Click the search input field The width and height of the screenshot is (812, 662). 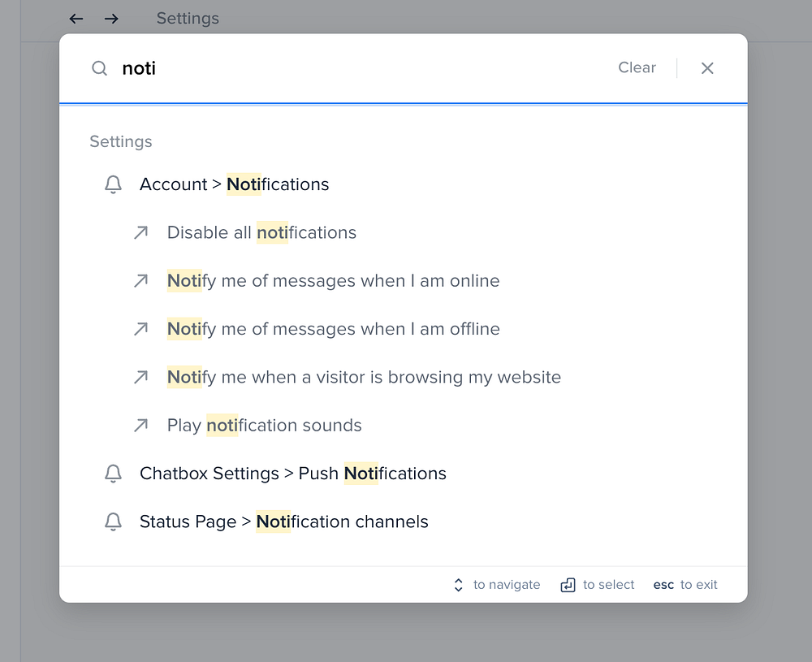pyautogui.click(x=357, y=68)
